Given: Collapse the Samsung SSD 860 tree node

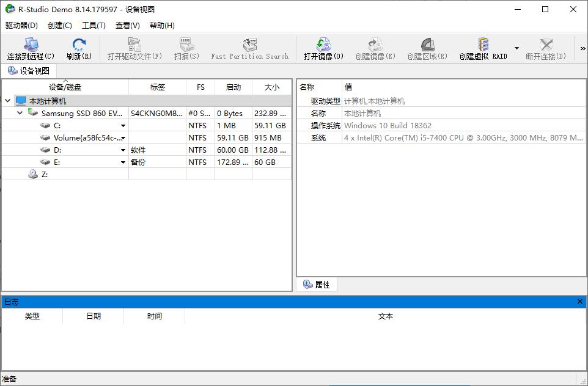Looking at the screenshot, I should tap(20, 113).
